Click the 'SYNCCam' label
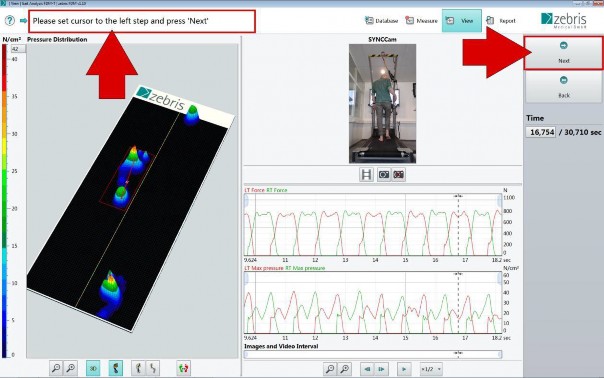604x378 pixels. (382, 39)
